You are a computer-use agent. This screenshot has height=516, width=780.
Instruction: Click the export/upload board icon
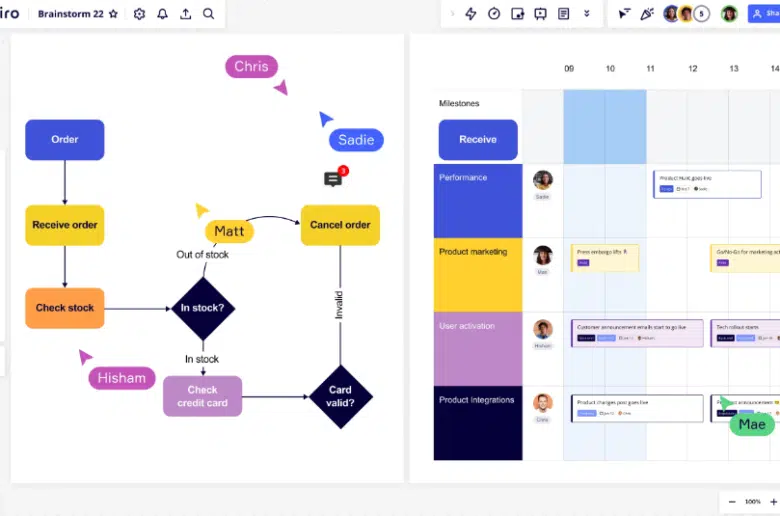185,14
